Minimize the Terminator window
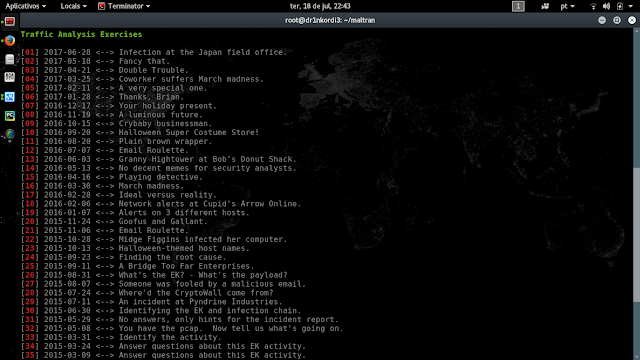640x360 pixels. [x=602, y=20]
